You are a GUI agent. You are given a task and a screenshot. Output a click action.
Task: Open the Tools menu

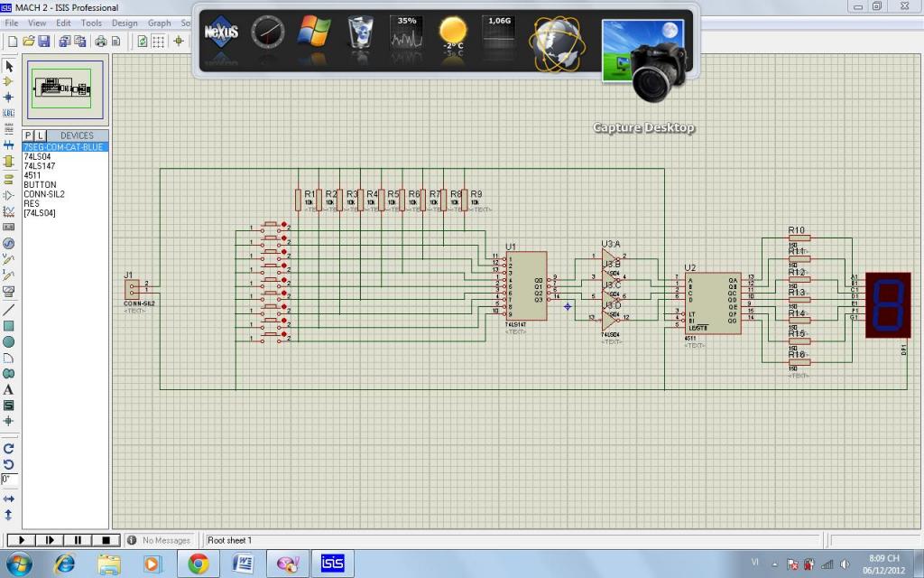pyautogui.click(x=91, y=23)
